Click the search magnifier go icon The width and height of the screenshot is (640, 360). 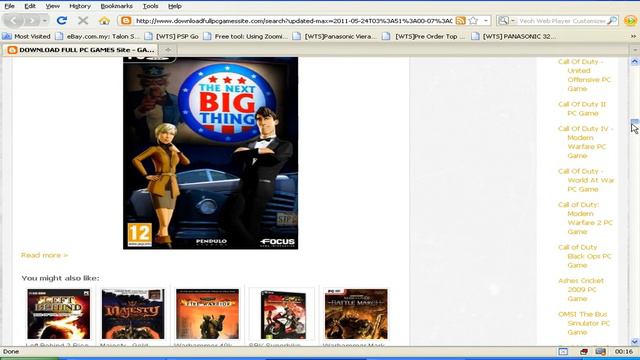pyautogui.click(x=612, y=20)
